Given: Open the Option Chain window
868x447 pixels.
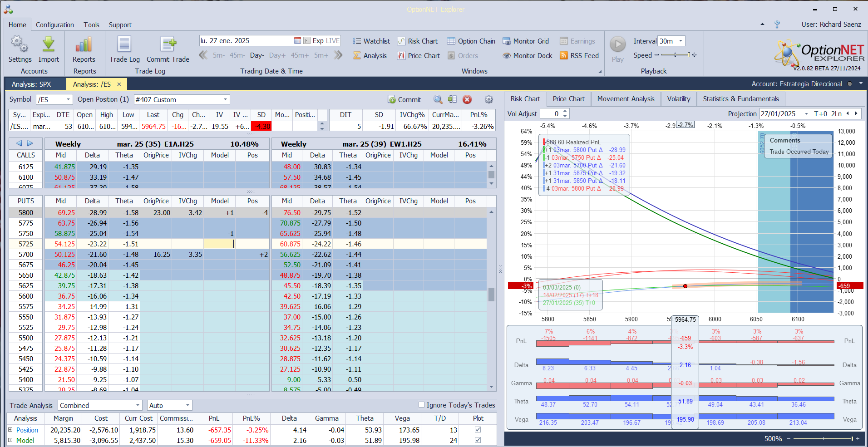Looking at the screenshot, I should (471, 41).
